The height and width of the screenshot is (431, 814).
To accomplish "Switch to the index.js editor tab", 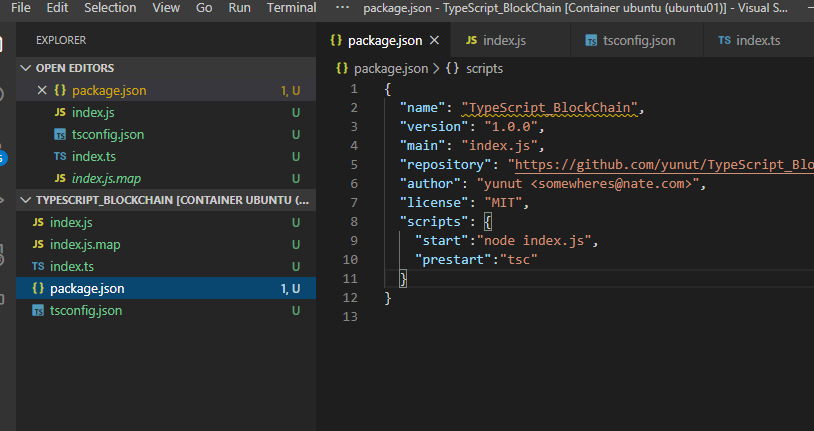I will 510,41.
